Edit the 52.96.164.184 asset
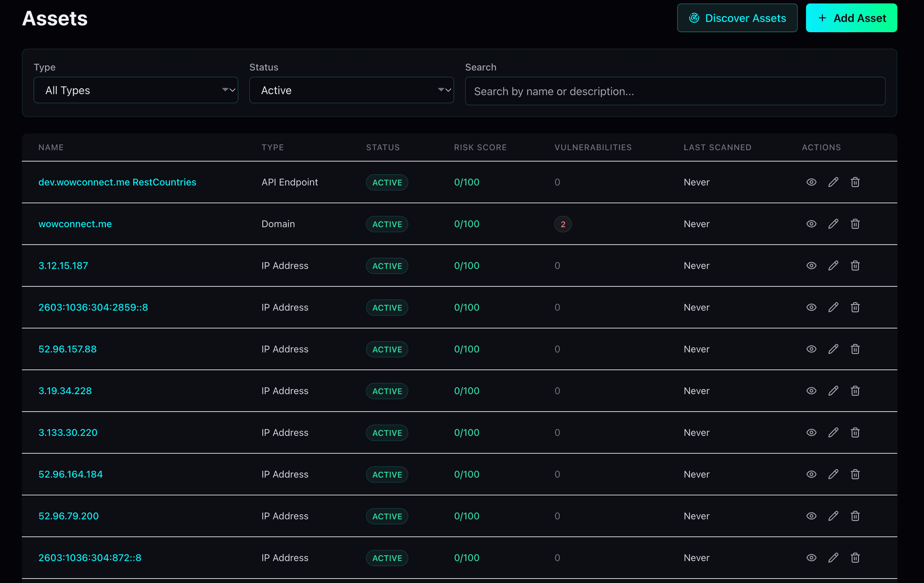This screenshot has height=583, width=924. coord(833,474)
